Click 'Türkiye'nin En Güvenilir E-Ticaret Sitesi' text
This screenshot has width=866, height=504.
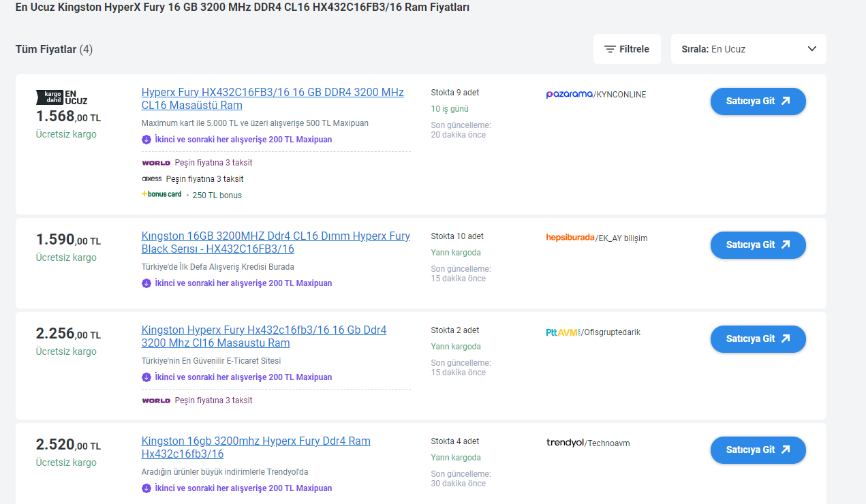211,361
